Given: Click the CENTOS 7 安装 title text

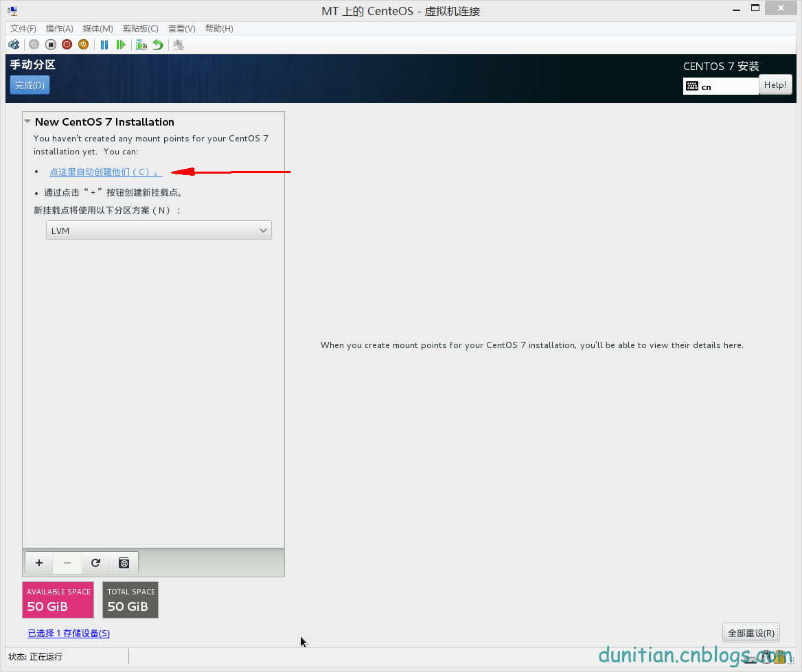Looking at the screenshot, I should pos(721,67).
